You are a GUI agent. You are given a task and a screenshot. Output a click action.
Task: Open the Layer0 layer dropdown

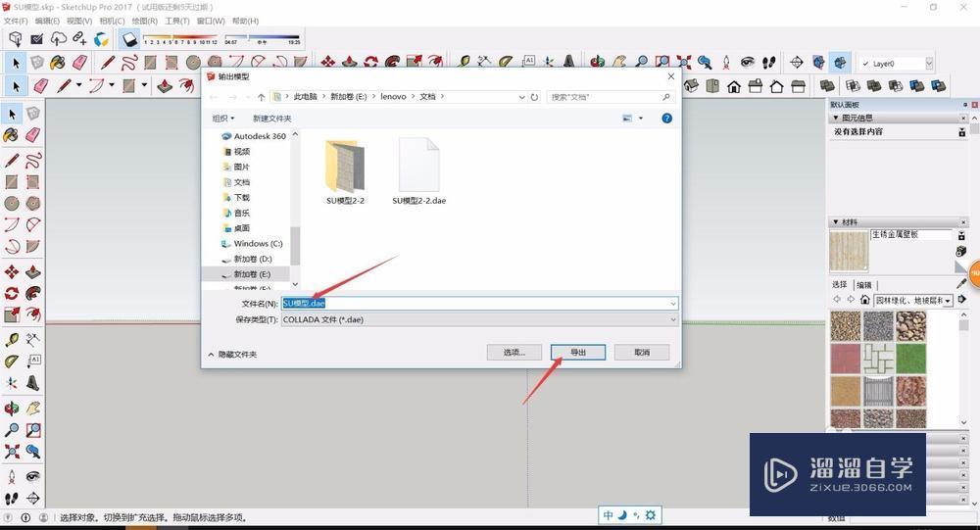(x=929, y=63)
